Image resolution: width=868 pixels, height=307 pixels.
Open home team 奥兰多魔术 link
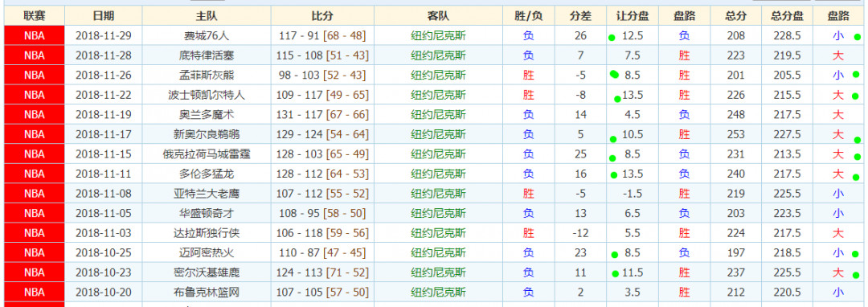pyautogui.click(x=207, y=115)
